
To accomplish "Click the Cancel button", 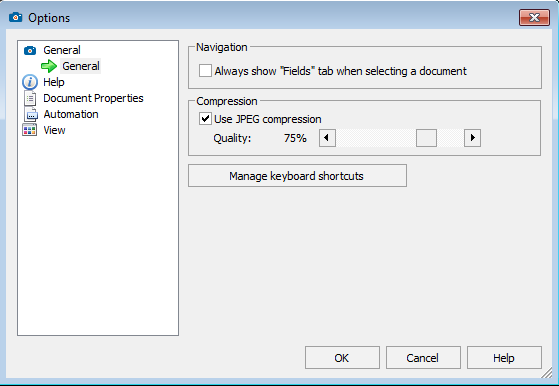I will click(x=423, y=357).
